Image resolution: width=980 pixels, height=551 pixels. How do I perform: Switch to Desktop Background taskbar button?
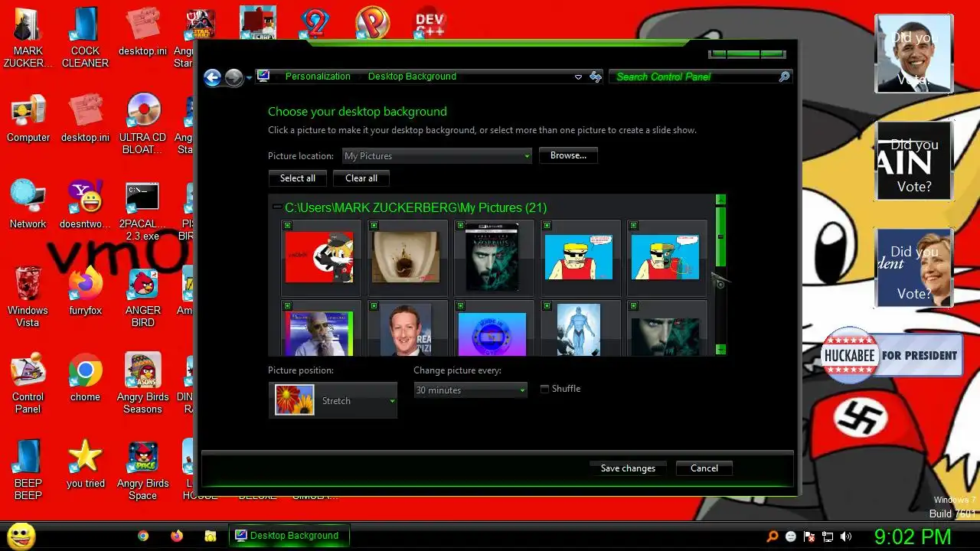[x=289, y=536]
